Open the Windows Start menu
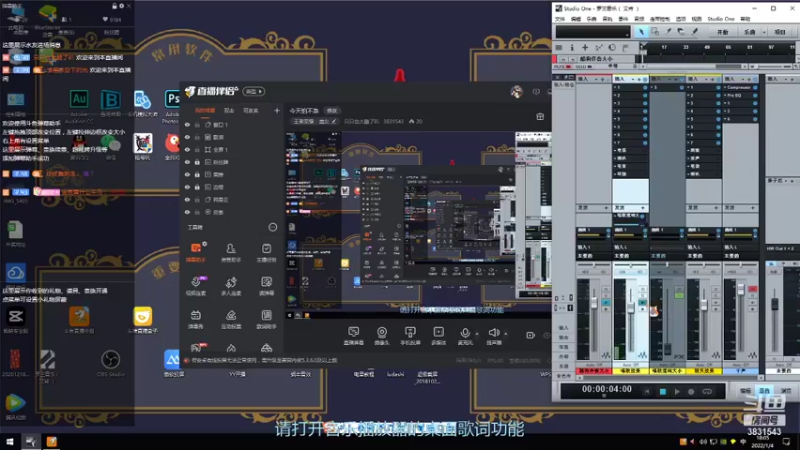800x450 pixels. point(10,442)
